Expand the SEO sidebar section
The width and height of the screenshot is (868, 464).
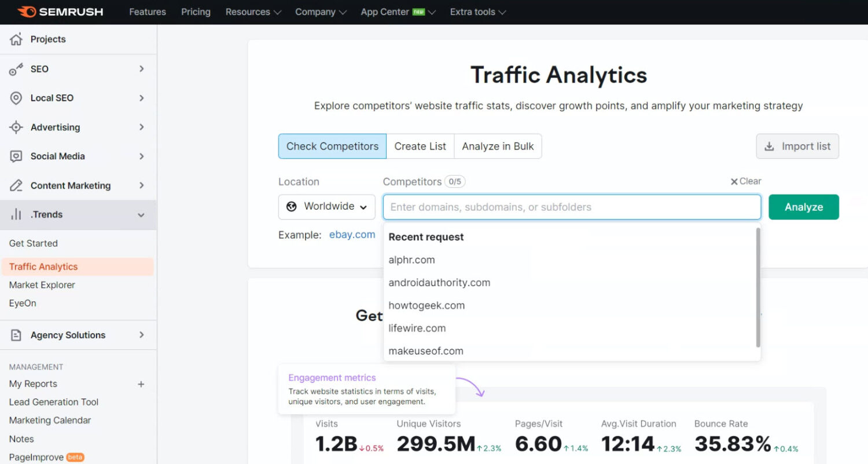(141, 69)
